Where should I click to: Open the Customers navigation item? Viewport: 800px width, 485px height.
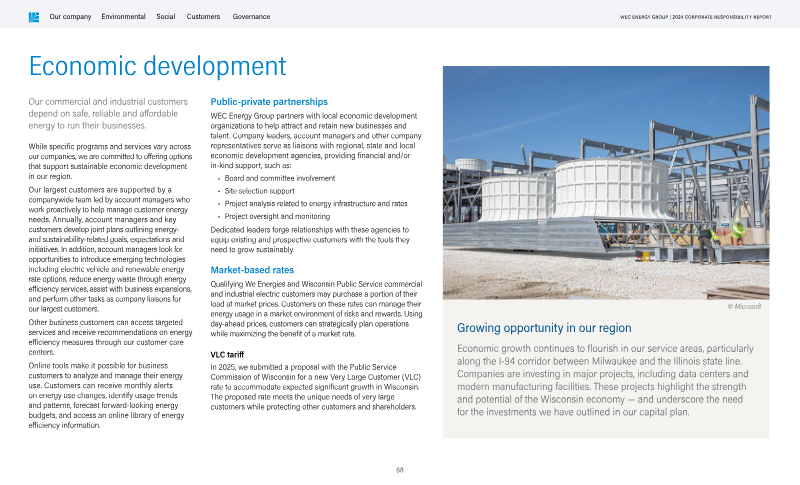click(x=203, y=17)
